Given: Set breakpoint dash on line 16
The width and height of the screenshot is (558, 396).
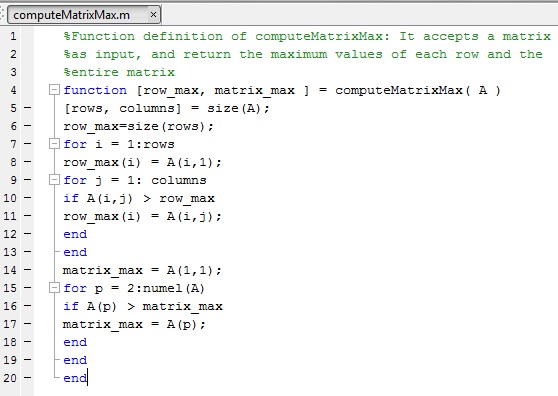Looking at the screenshot, I should (27, 305).
